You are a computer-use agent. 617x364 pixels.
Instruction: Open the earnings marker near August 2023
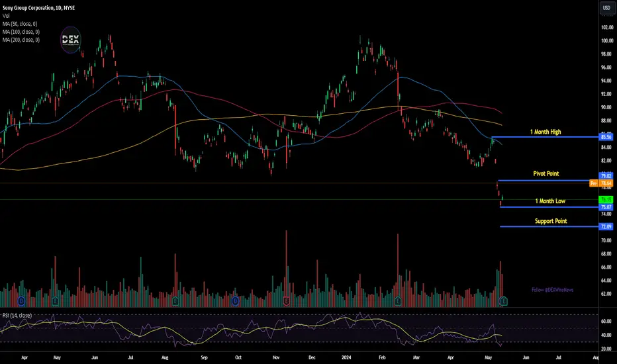(x=175, y=302)
